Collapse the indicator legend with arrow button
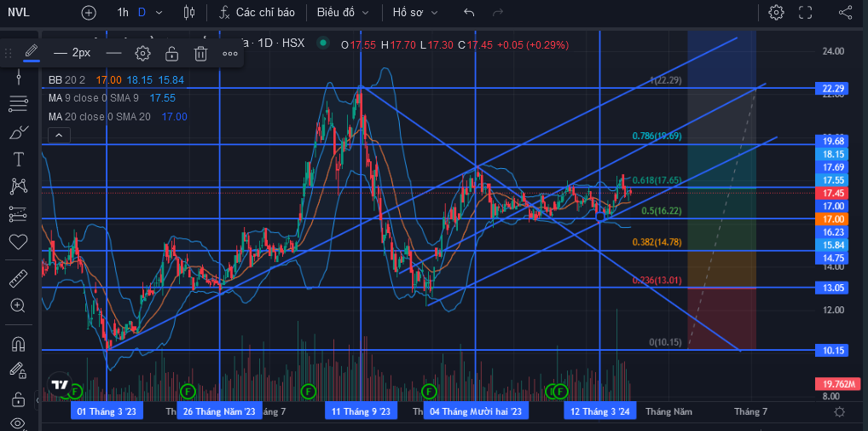The width and height of the screenshot is (868, 431). 59,135
